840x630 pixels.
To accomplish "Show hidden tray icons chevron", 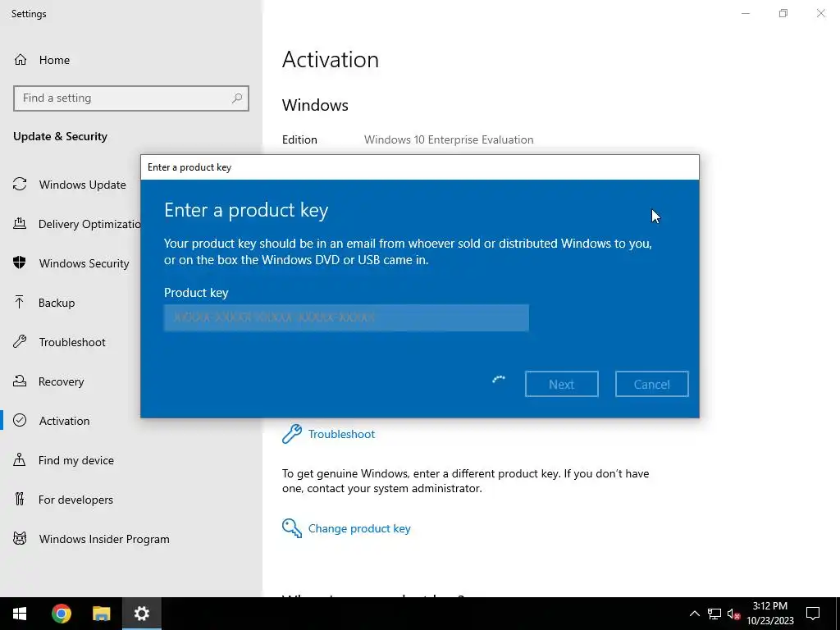I will click(x=694, y=614).
